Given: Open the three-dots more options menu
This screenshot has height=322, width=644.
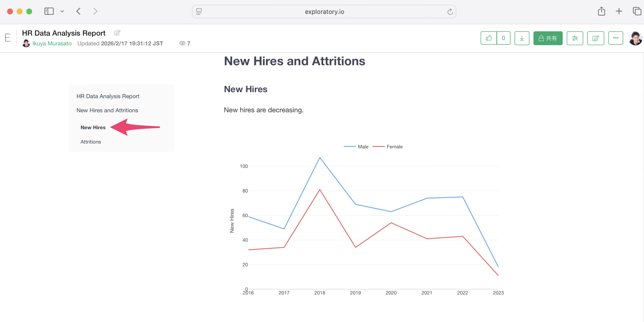Looking at the screenshot, I should point(615,38).
